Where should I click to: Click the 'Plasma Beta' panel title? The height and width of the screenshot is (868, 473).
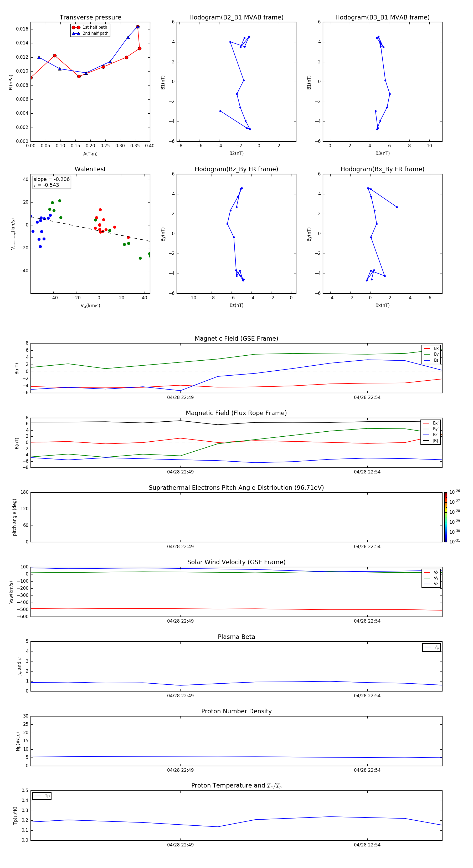pyautogui.click(x=236, y=637)
